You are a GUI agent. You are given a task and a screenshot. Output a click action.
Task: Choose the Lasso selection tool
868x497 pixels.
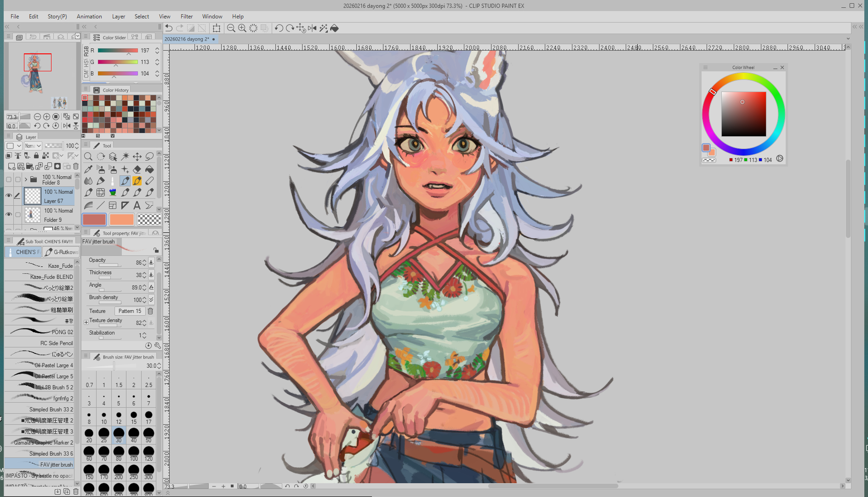point(149,157)
